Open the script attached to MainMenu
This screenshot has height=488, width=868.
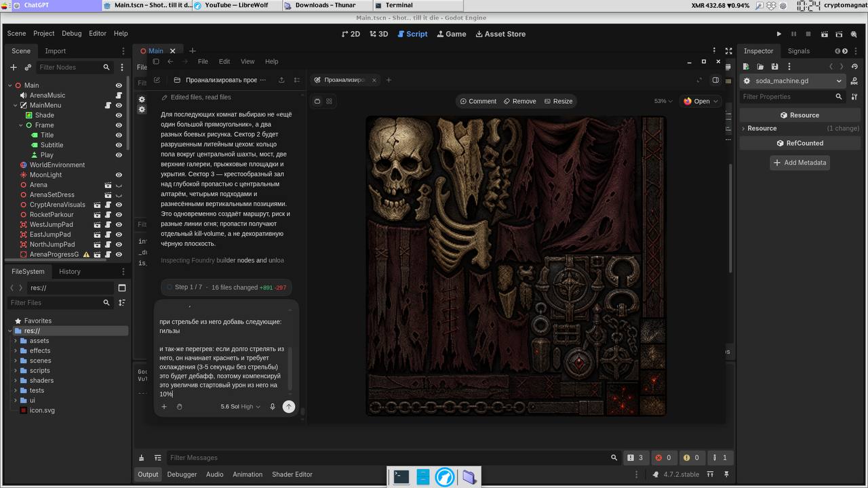[108, 106]
